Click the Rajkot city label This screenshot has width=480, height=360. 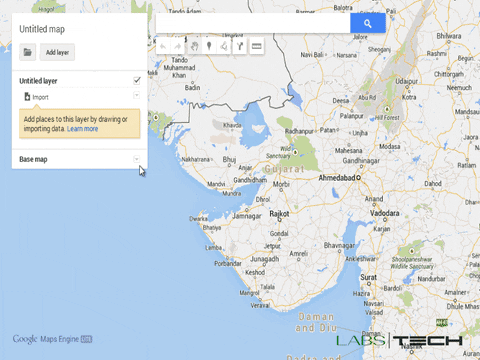[279, 213]
